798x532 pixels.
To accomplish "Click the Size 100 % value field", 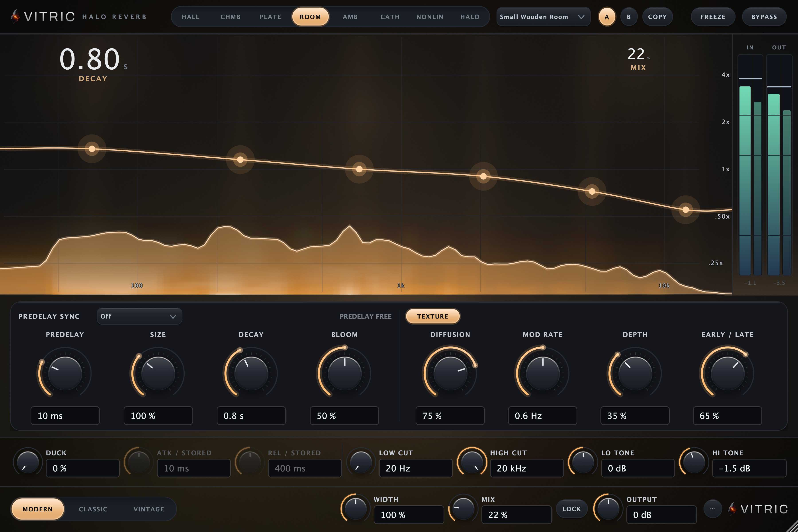I will click(158, 416).
